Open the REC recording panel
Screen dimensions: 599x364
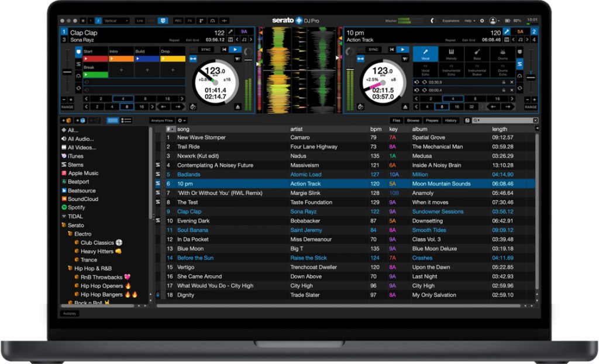point(178,20)
